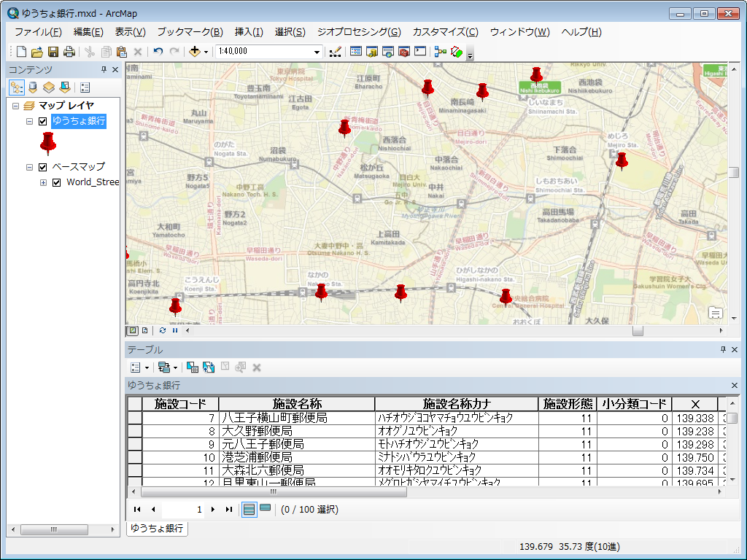This screenshot has height=560, width=747.
Task: Toggle visibility of ベースマップ layer
Action: click(x=43, y=167)
